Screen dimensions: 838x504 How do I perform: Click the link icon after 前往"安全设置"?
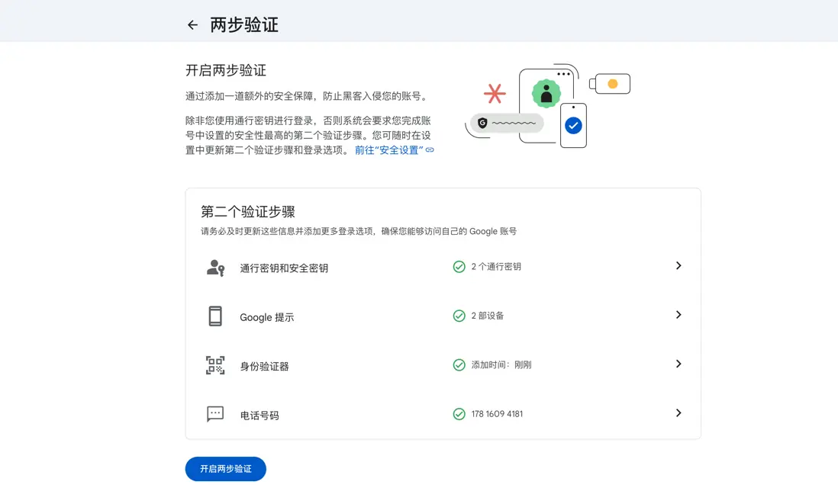pos(428,150)
